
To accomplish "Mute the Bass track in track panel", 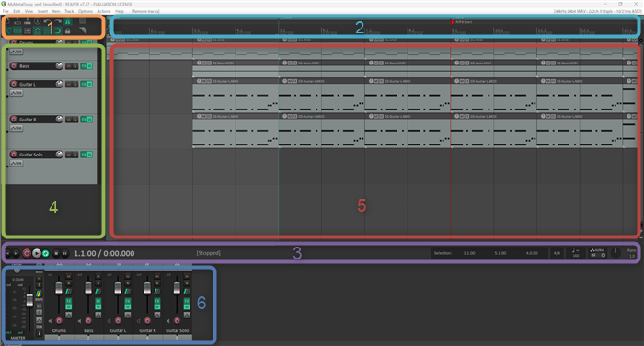I will click(69, 66).
